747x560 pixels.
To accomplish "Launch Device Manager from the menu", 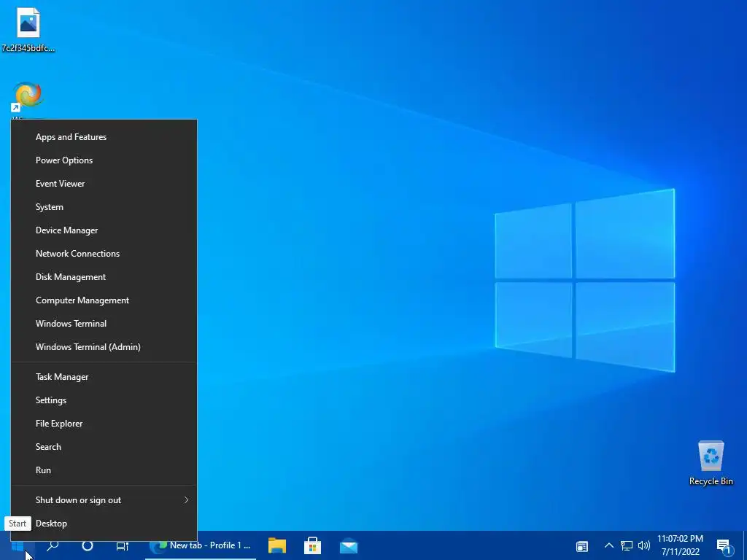I will (104, 230).
